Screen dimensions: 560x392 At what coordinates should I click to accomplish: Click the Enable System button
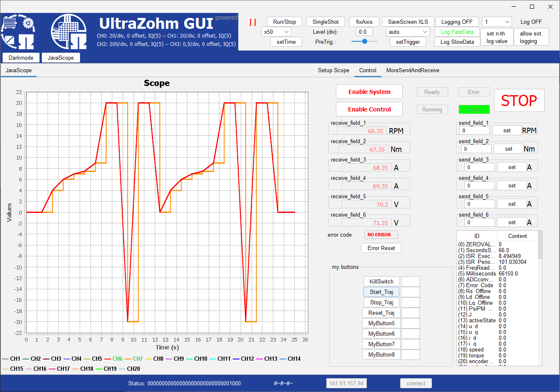pyautogui.click(x=369, y=92)
